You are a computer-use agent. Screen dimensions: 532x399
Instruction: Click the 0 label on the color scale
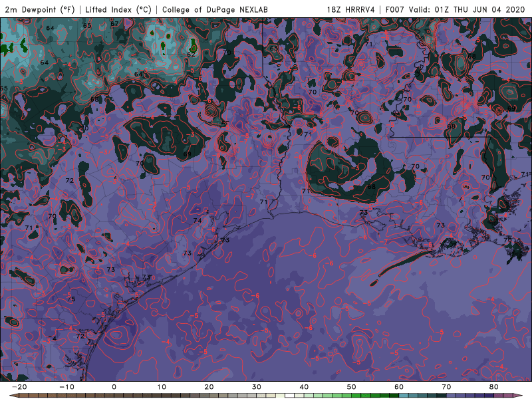tap(114, 387)
